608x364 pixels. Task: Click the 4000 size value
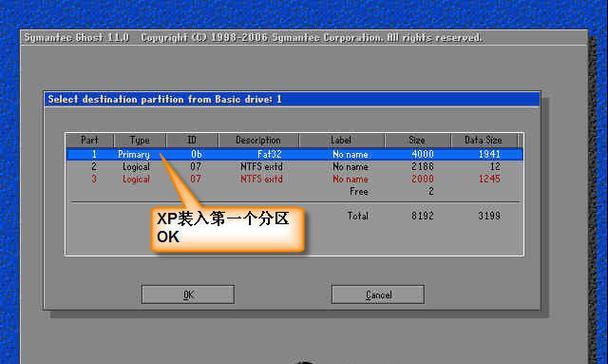point(422,154)
